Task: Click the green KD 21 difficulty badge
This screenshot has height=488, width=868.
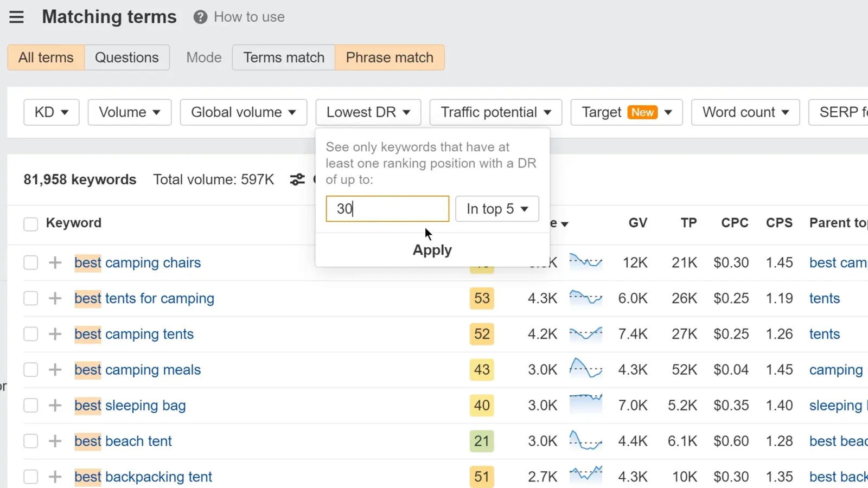Action: click(482, 441)
